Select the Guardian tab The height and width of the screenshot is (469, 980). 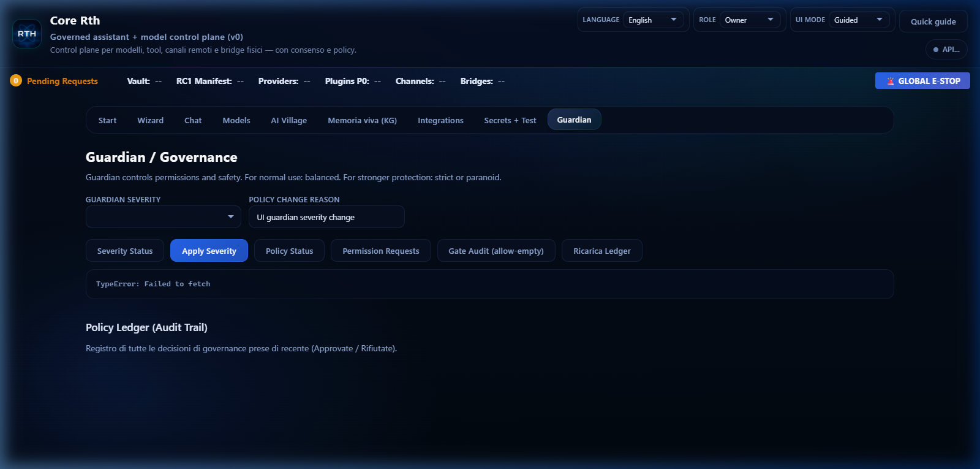[x=575, y=120]
